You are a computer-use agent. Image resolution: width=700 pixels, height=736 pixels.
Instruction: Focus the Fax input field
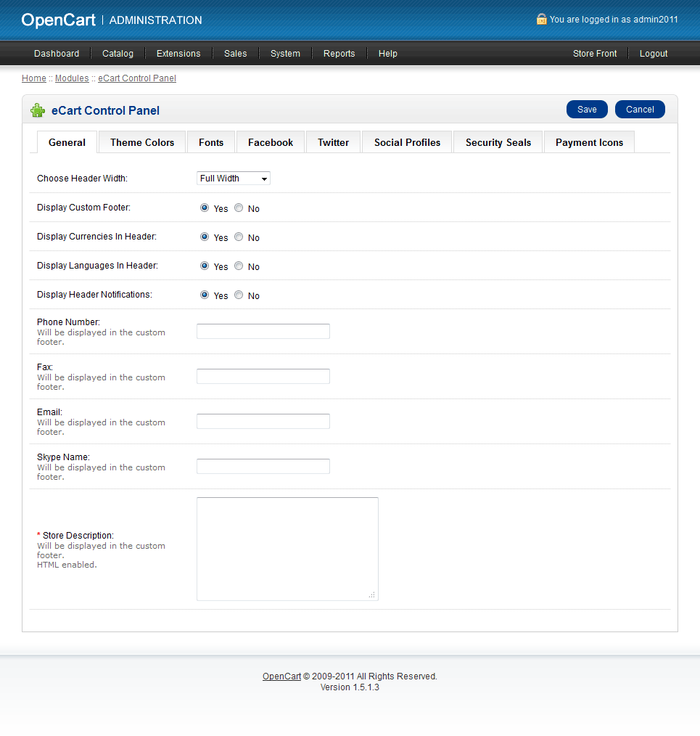click(x=263, y=377)
